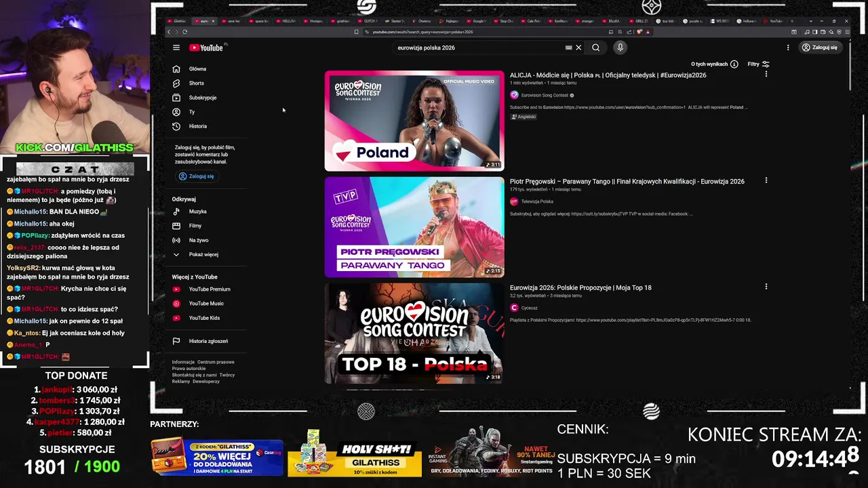868x488 pixels.
Task: Start voice search with the microphone
Action: [x=620, y=47]
